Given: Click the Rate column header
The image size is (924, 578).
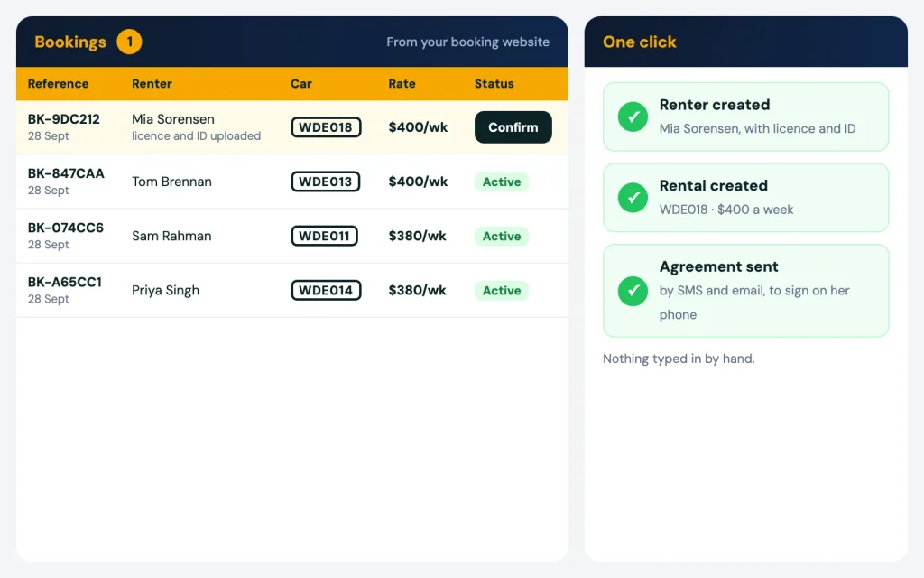Looking at the screenshot, I should pos(402,84).
